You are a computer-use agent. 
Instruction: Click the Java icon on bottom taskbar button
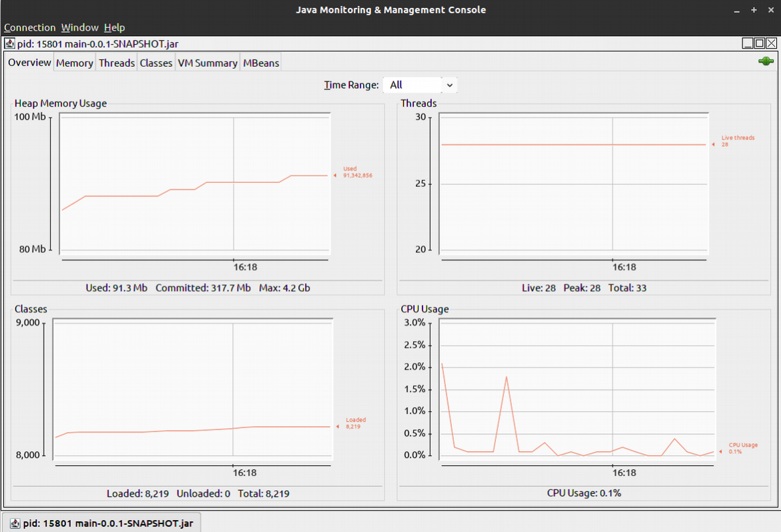(15, 523)
